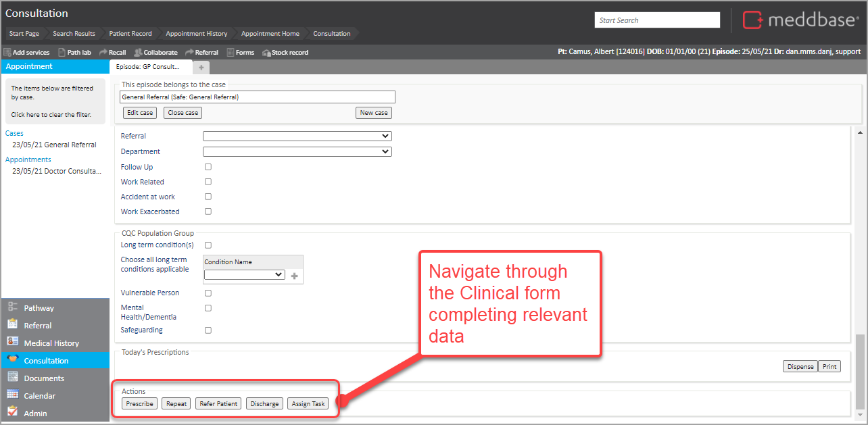Expand the Referral dropdown

(297, 136)
